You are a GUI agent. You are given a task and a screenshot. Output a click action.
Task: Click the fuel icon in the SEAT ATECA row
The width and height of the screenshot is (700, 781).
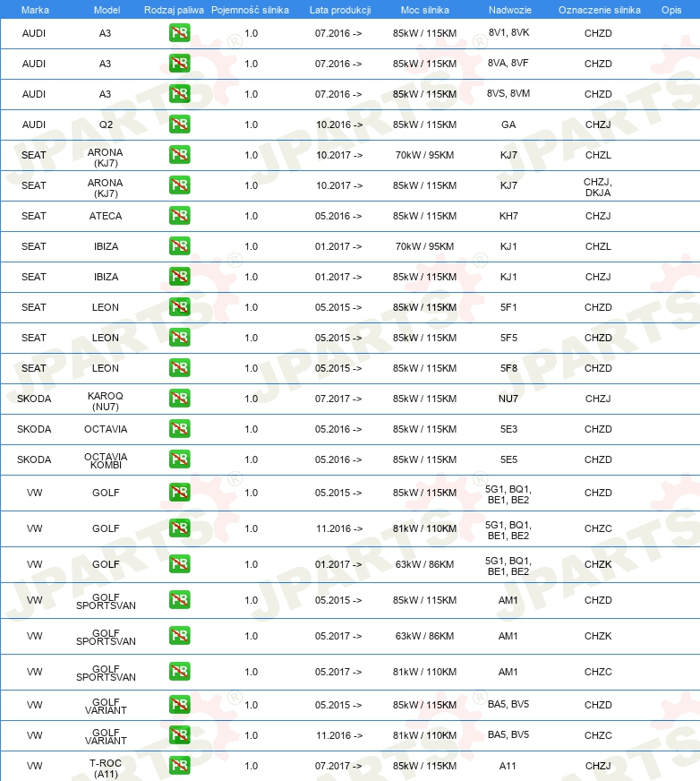179,215
